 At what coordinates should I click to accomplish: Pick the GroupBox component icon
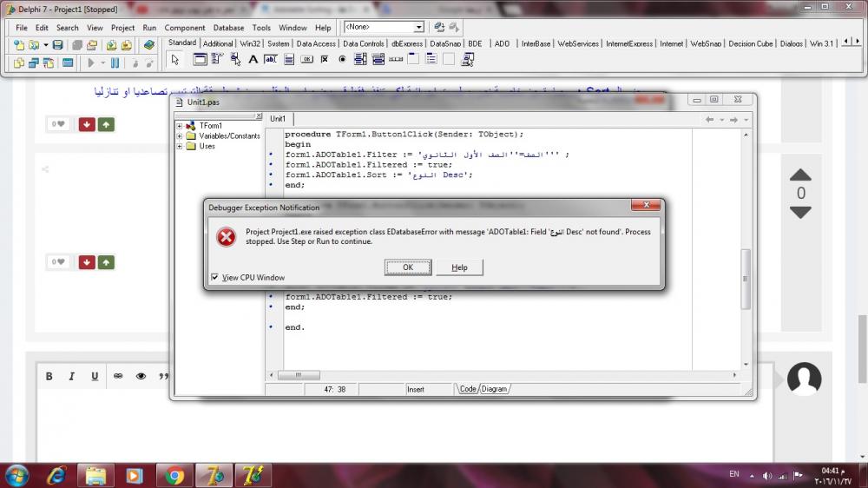pos(413,59)
